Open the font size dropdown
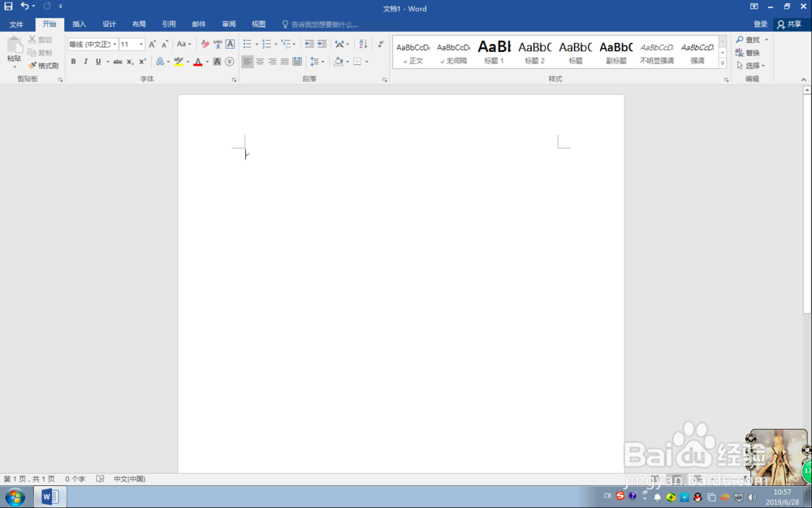Screen dimensions: 812x508 140,44
